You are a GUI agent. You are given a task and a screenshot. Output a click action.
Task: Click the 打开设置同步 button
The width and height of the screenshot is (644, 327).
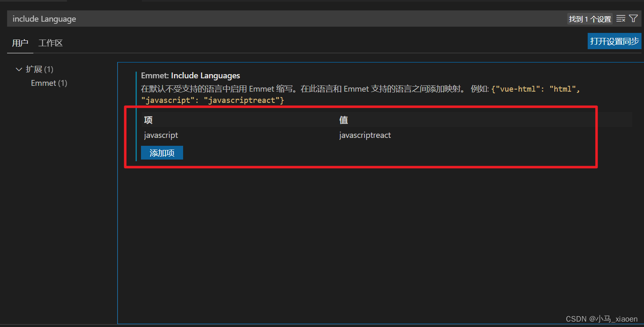click(614, 41)
